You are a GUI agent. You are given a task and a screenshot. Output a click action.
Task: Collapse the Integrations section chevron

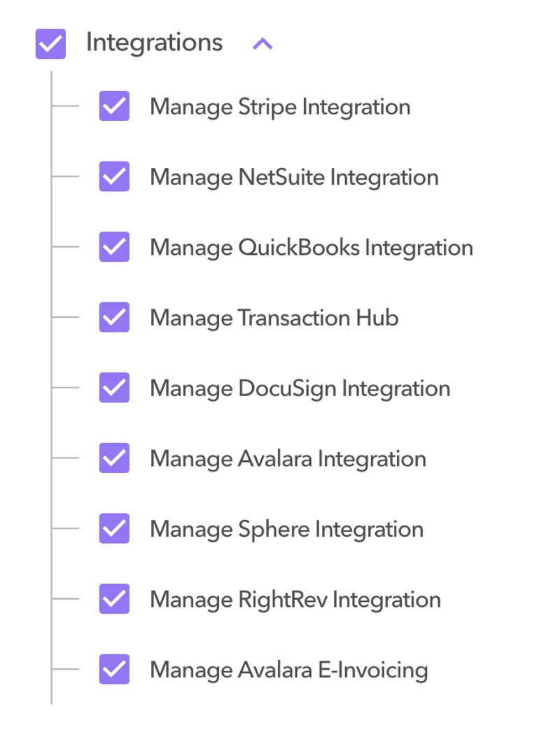coord(262,44)
